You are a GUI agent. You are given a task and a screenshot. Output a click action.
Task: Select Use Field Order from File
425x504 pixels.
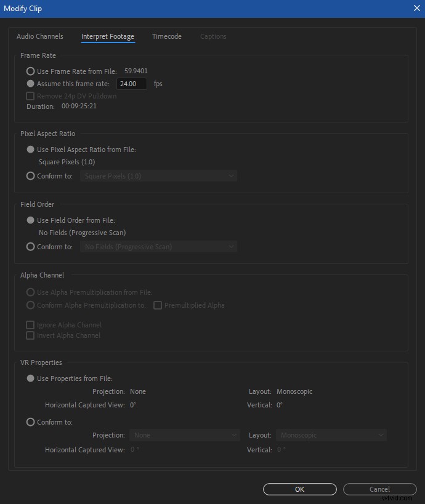tap(30, 220)
